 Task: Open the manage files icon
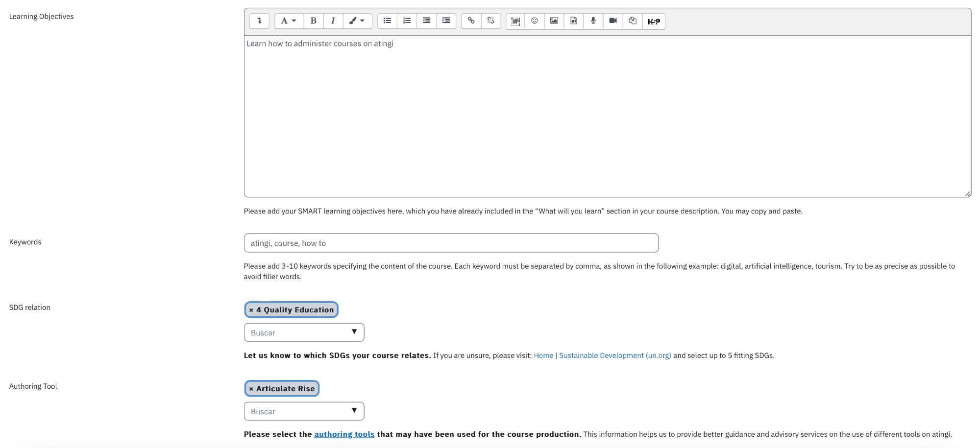click(633, 21)
